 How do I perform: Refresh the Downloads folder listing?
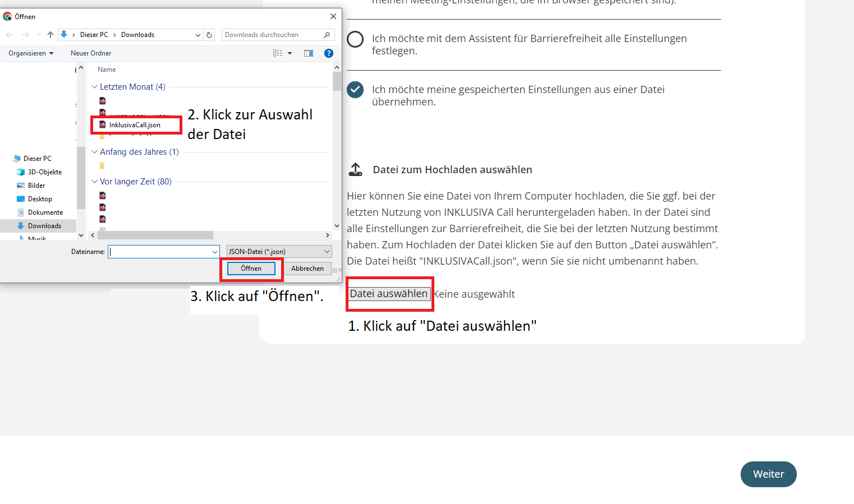(209, 35)
